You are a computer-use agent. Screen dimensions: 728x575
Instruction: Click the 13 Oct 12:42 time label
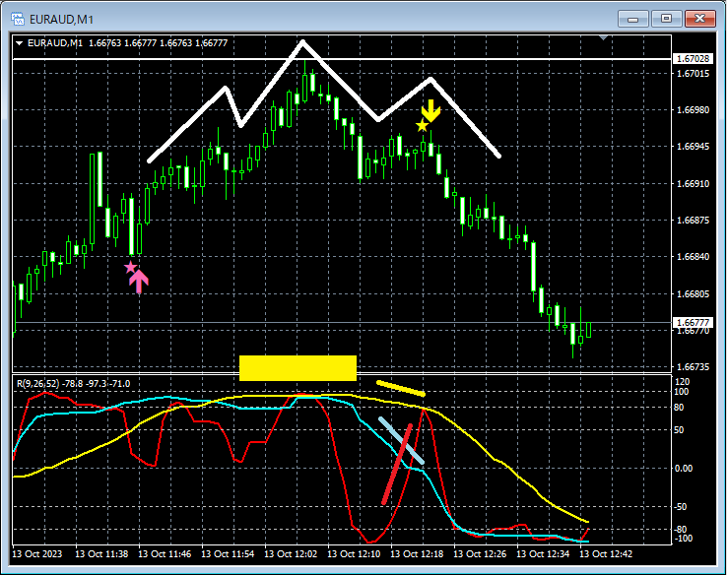point(606,553)
